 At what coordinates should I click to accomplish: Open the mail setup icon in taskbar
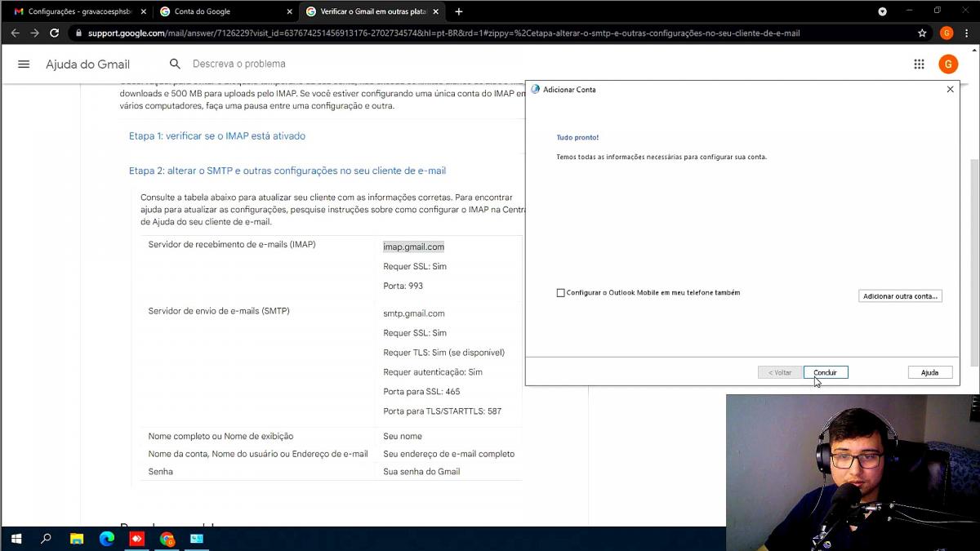click(x=197, y=539)
